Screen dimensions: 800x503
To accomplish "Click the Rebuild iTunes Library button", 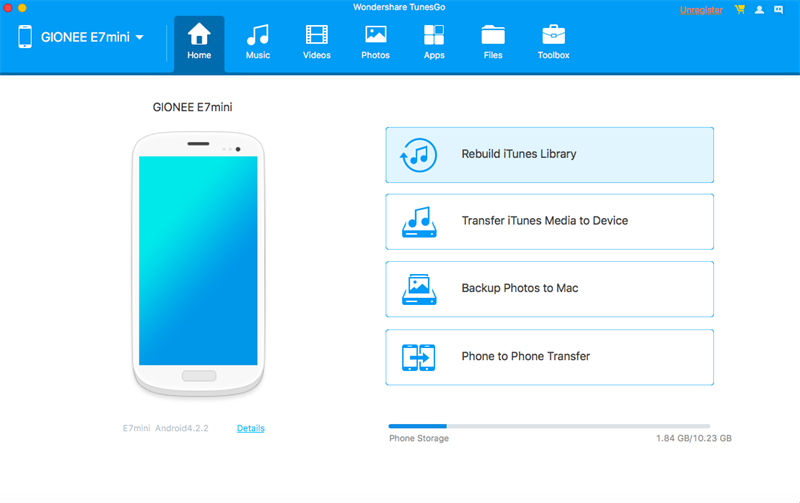I will coord(549,155).
